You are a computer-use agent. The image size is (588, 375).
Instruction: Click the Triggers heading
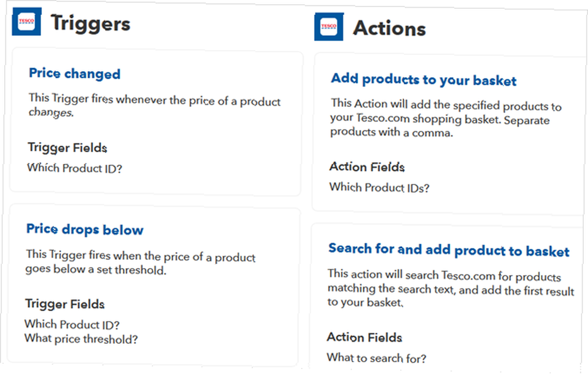(91, 24)
